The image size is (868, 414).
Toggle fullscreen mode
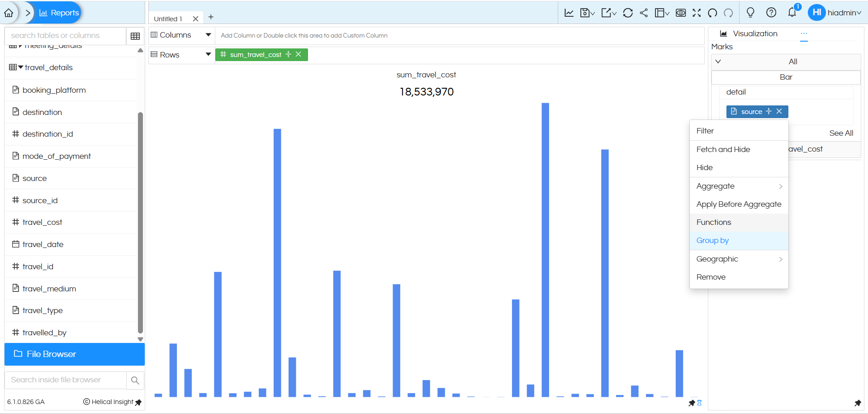coord(697,13)
